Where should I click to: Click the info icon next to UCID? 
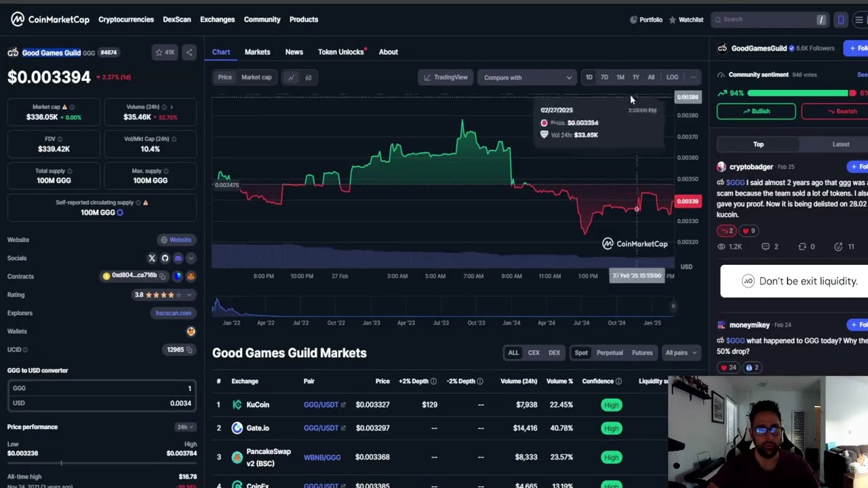coord(25,350)
